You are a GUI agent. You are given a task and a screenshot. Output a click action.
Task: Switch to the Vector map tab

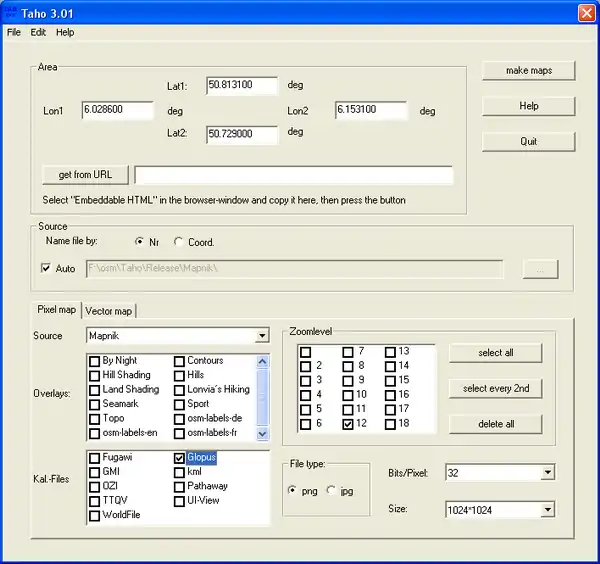coord(108,311)
